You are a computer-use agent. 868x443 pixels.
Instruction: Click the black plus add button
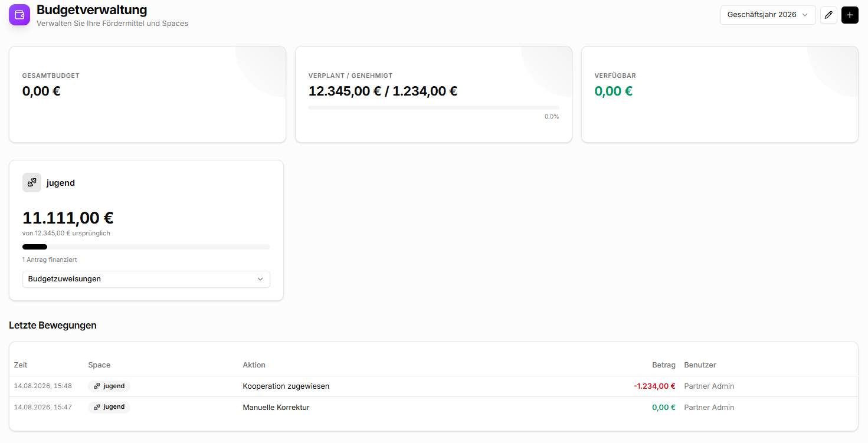pyautogui.click(x=850, y=15)
